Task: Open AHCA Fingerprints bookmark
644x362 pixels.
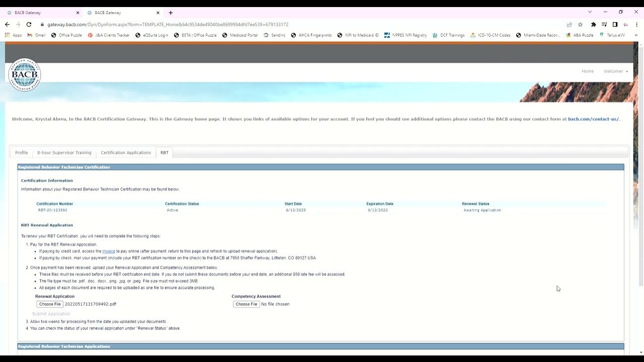Action: [311, 35]
